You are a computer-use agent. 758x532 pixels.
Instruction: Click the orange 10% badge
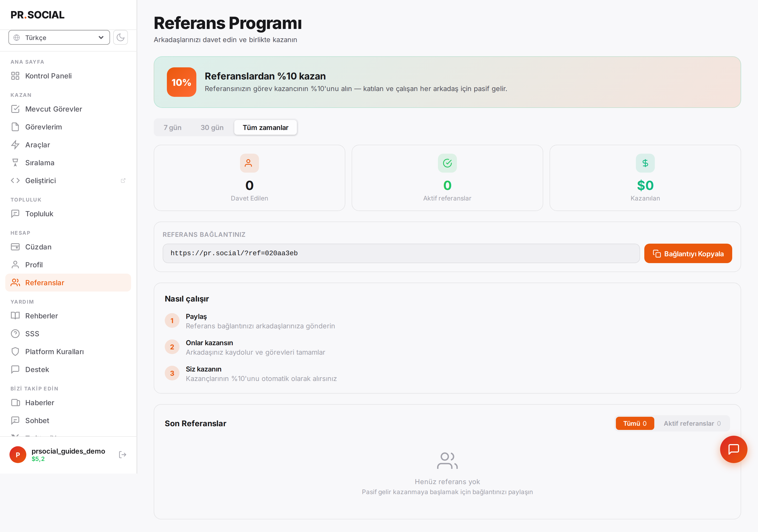(x=182, y=82)
